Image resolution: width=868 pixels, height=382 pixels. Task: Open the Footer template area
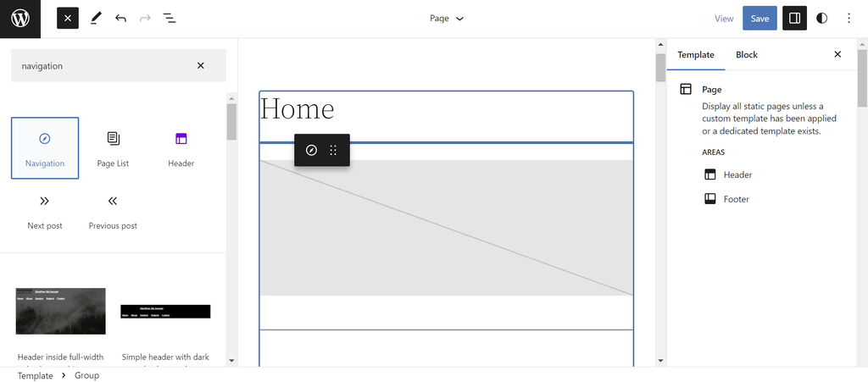[x=736, y=199]
